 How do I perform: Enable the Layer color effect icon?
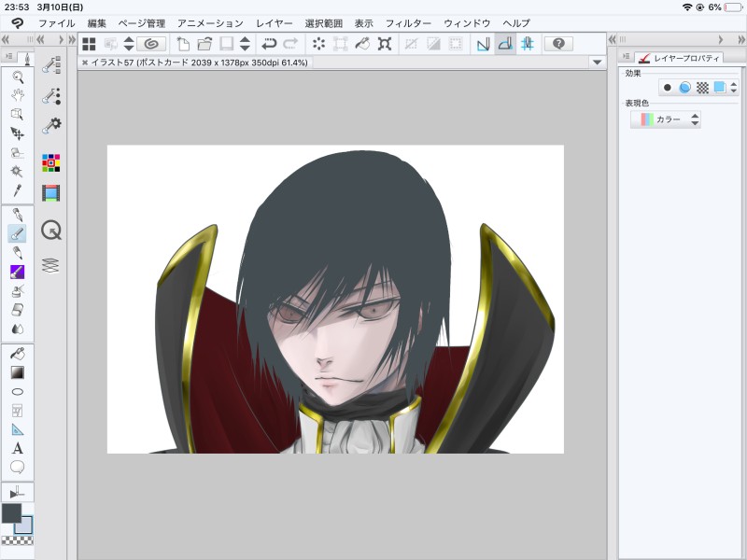[719, 88]
